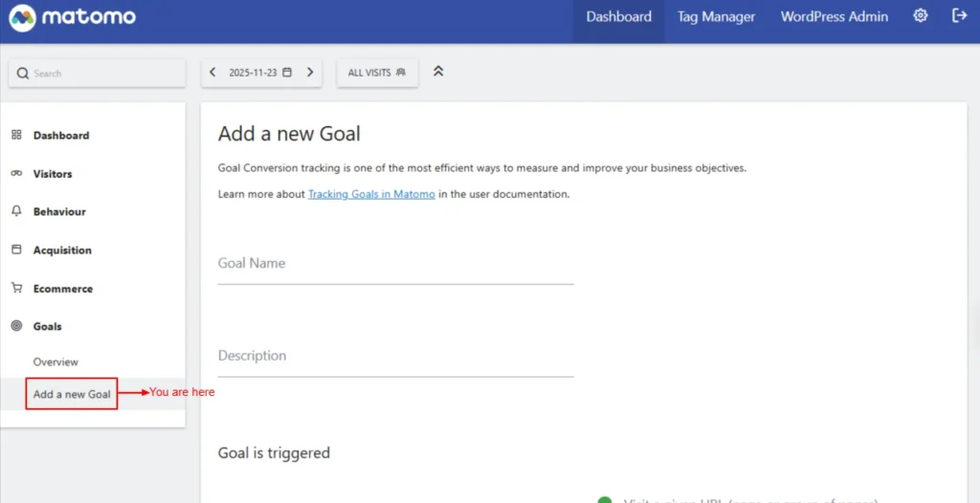Click the Behaviour bell icon

click(16, 211)
